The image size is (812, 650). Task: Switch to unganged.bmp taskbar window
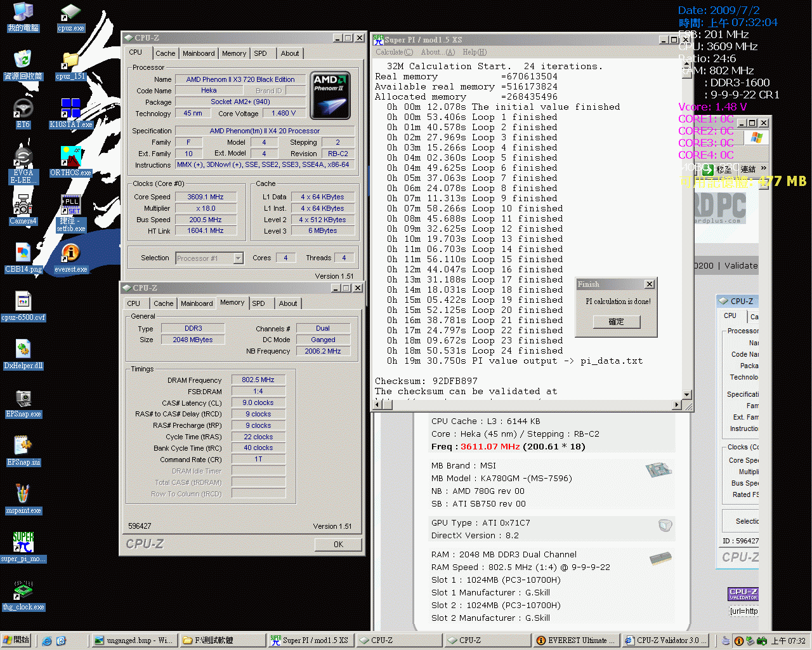click(133, 640)
